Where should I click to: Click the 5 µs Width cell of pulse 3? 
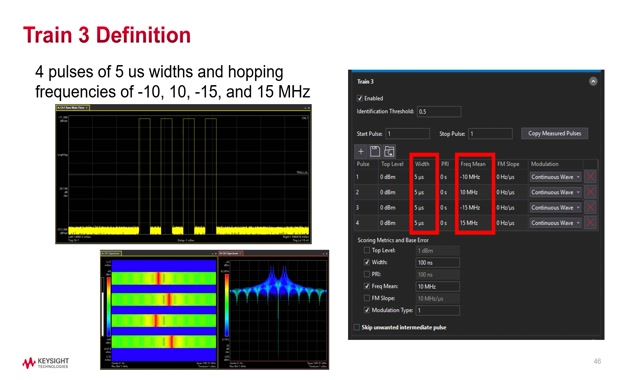pos(419,208)
